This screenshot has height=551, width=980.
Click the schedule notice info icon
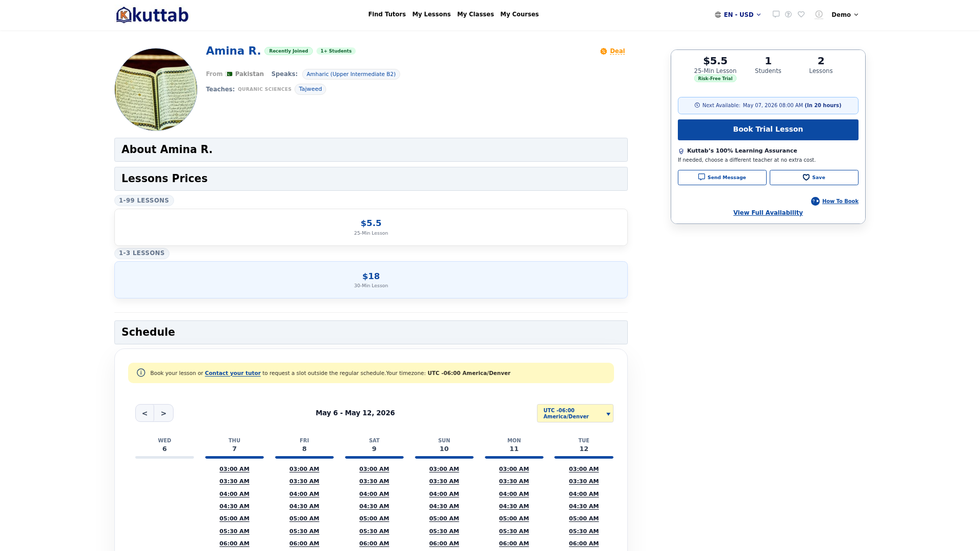tap(141, 373)
